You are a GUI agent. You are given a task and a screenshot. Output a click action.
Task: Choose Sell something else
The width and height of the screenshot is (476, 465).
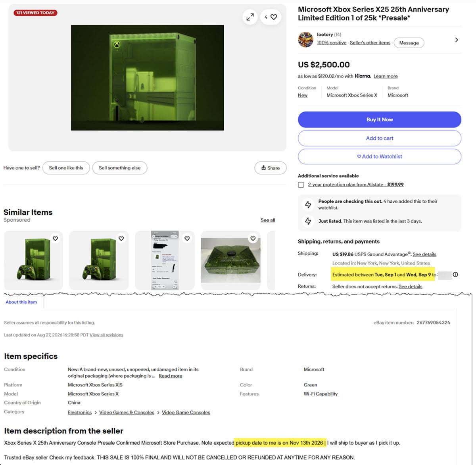(x=120, y=168)
